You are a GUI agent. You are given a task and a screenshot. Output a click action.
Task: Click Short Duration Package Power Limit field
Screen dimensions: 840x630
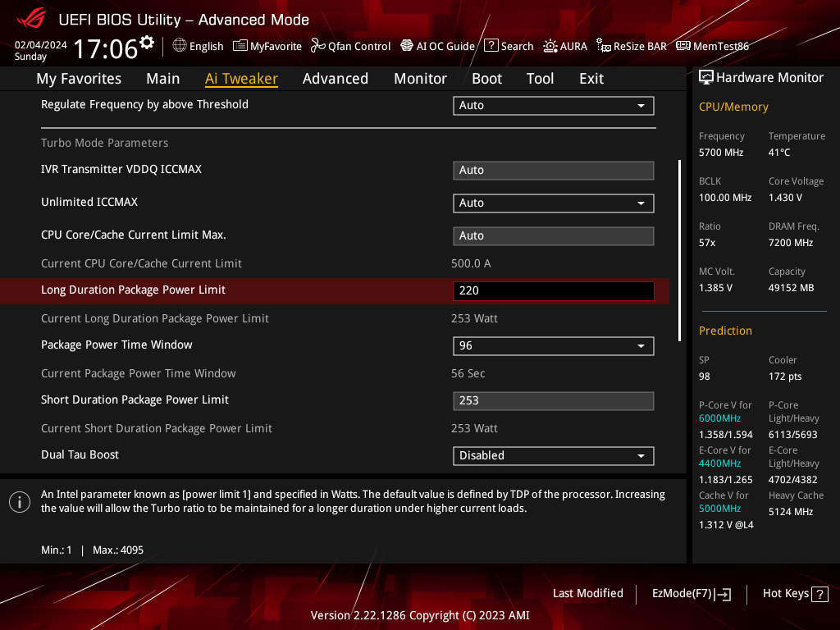554,401
